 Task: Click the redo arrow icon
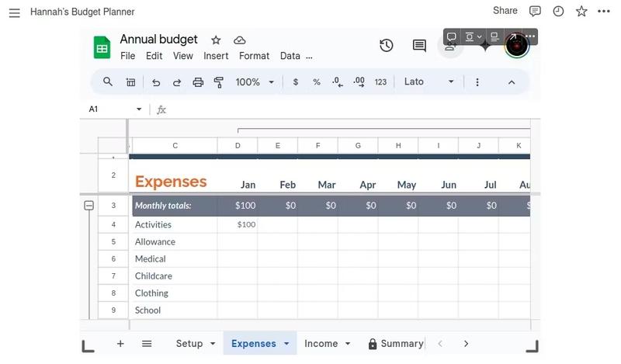pyautogui.click(x=177, y=82)
